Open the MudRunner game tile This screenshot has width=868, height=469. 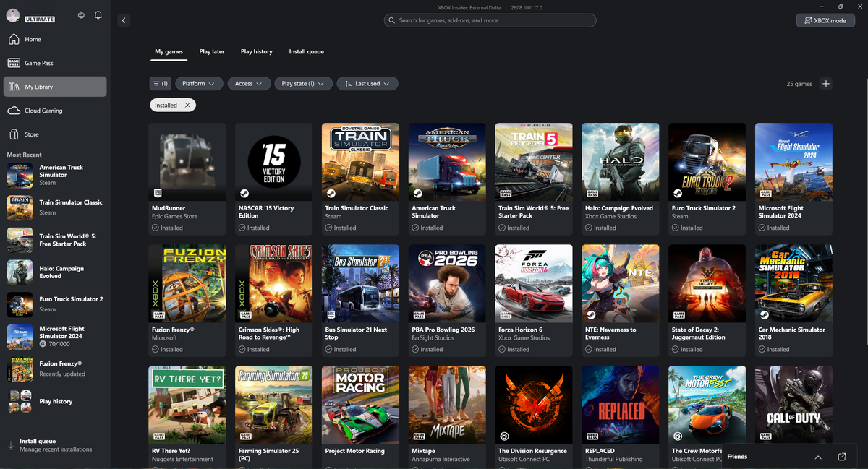pyautogui.click(x=187, y=178)
